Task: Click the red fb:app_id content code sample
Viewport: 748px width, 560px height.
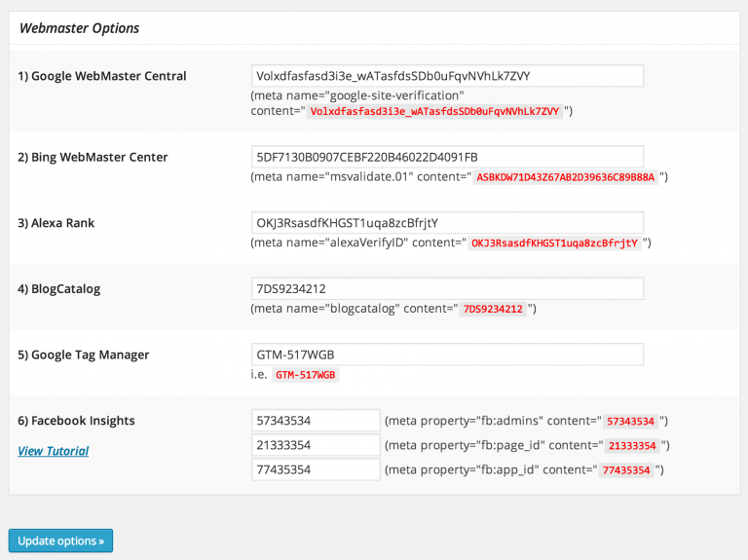Action: click(x=627, y=469)
